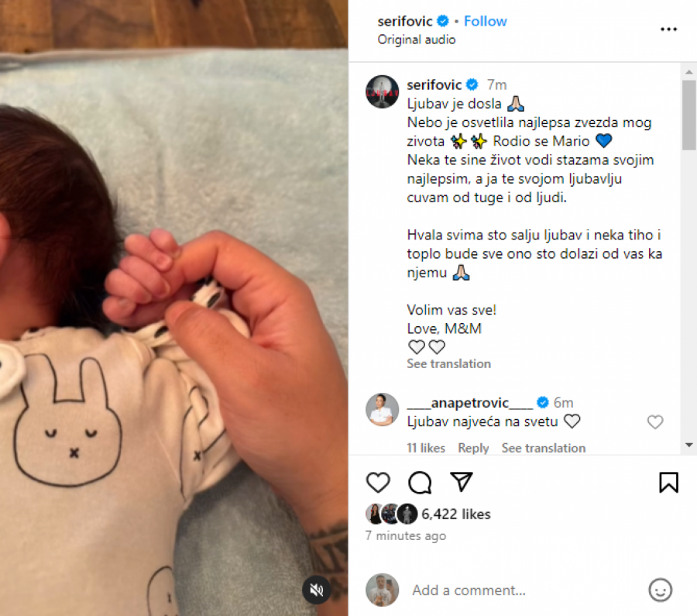Open serifovic profile picture in caption

coord(382,92)
